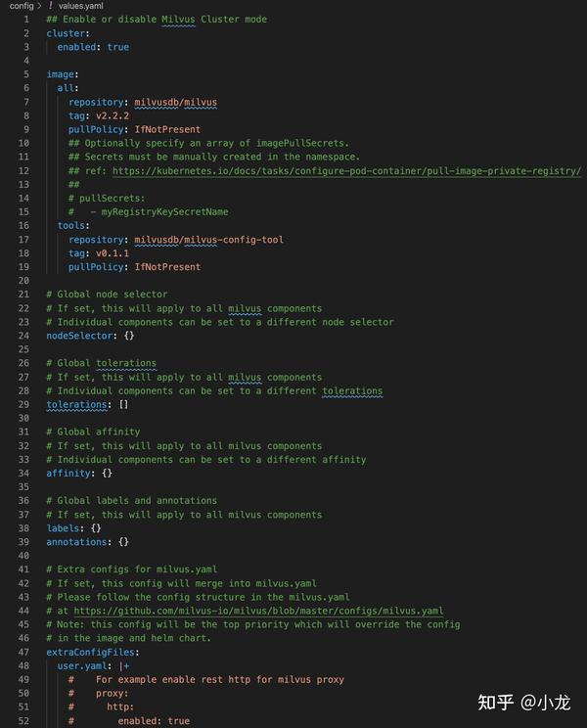The width and height of the screenshot is (587, 728).
Task: Open the config folder breadcrumb
Action: coord(20,5)
